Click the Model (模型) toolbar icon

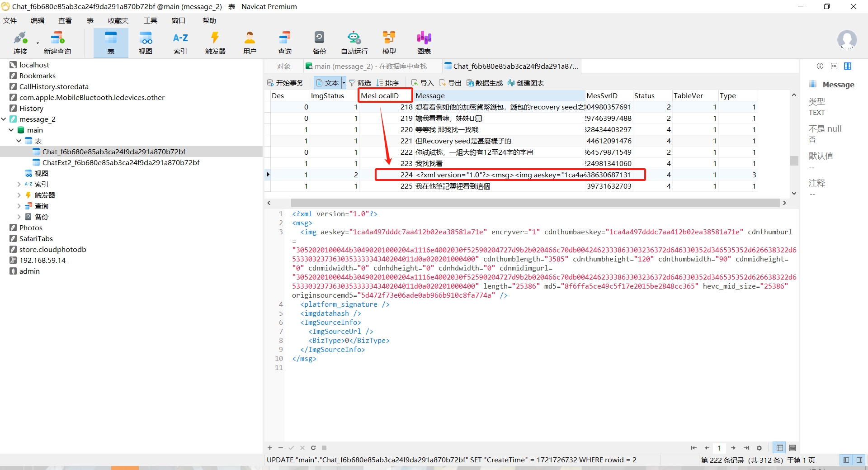(389, 43)
